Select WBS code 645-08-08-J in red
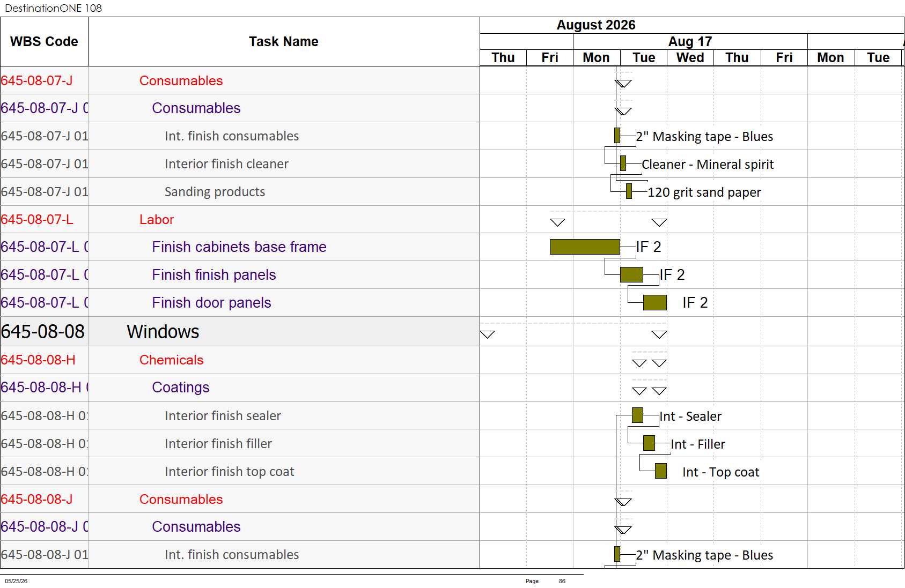Image resolution: width=905 pixels, height=588 pixels. click(x=36, y=500)
